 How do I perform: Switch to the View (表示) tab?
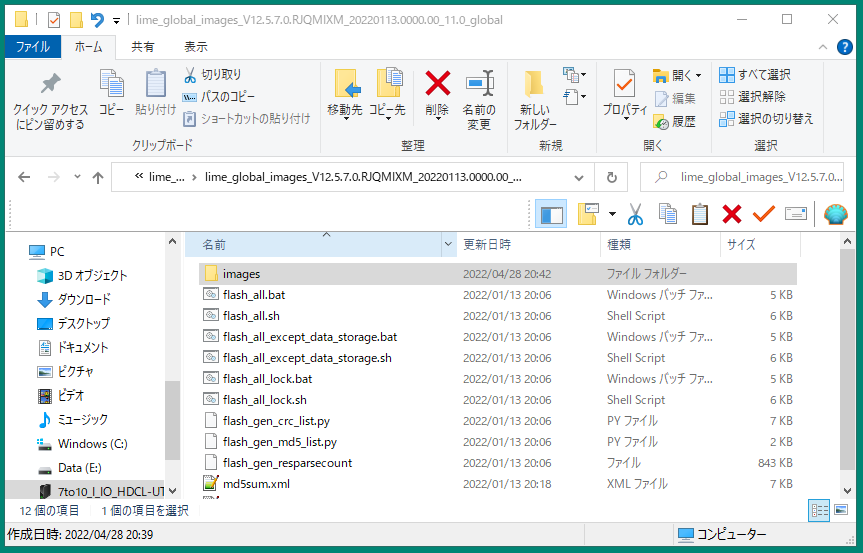[195, 47]
